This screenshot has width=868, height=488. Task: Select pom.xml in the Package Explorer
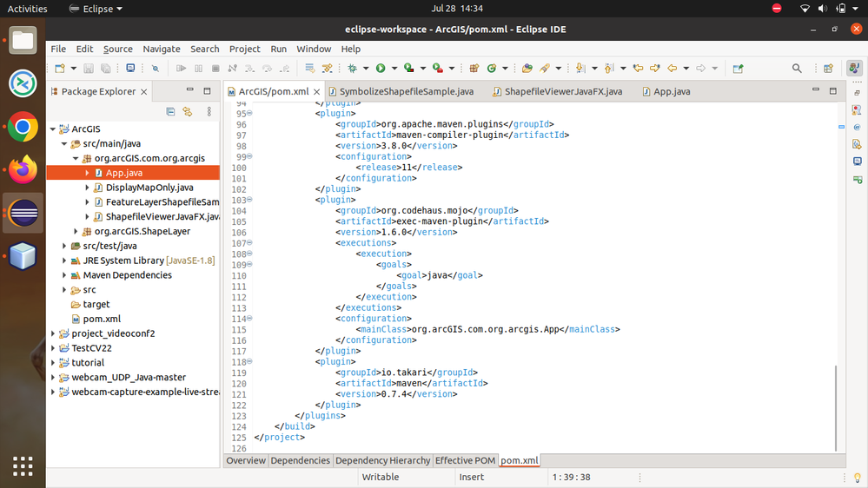click(x=102, y=319)
